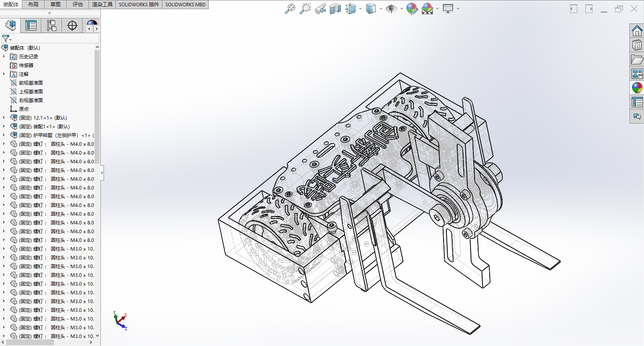Select the 注解 tree item
Screen dimensions: 644x346
point(19,74)
